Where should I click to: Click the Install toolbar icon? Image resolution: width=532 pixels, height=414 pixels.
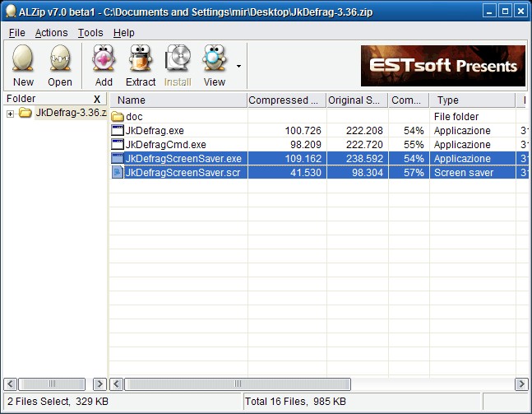pyautogui.click(x=178, y=58)
